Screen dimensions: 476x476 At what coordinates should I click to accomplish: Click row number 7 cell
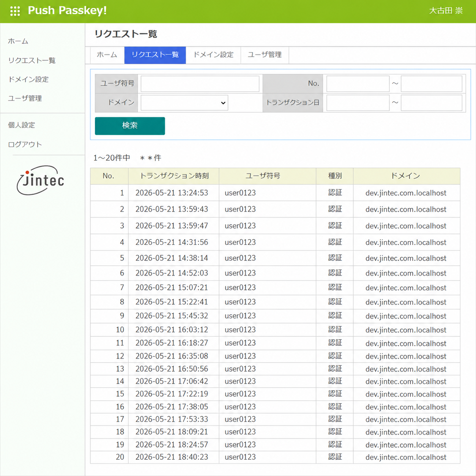coord(109,287)
